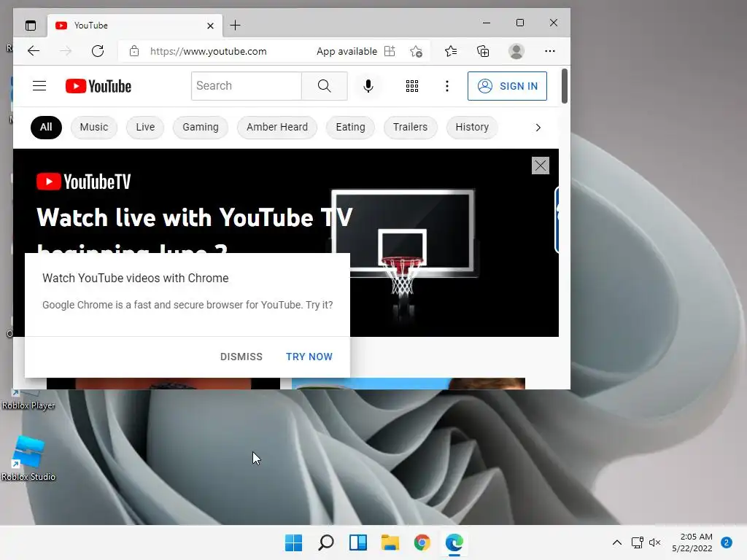Click the SIGN IN button

click(x=507, y=86)
